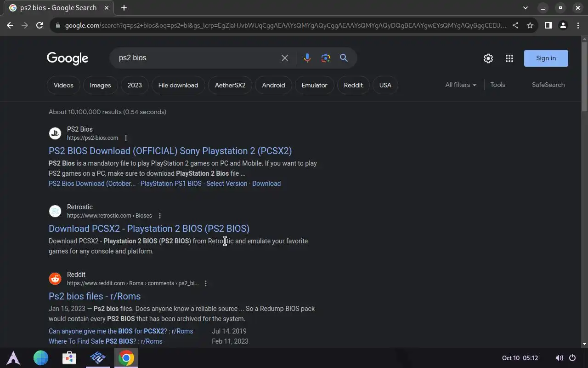Click the browser address bar URL
The image size is (588, 368).
click(285, 25)
